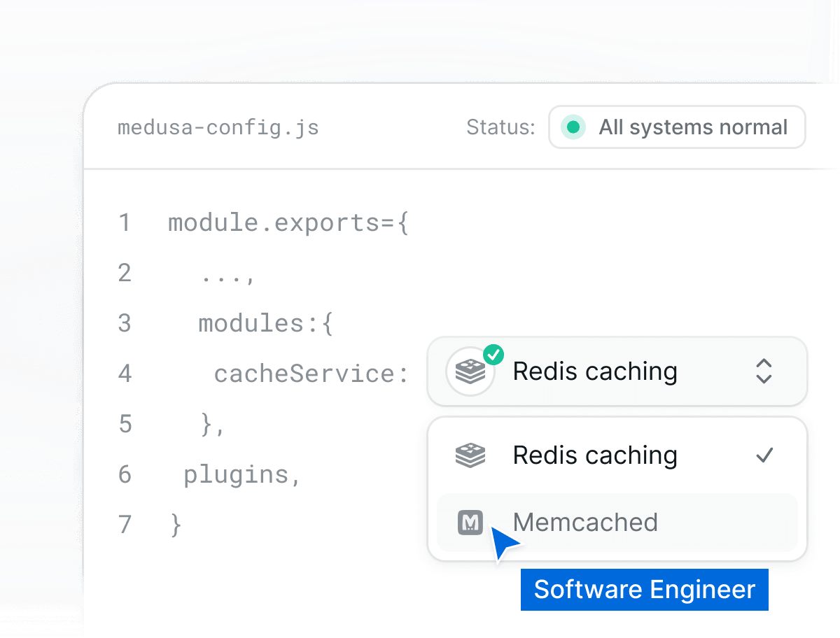Click the ..., code on line 2
The height and width of the screenshot is (638, 840).
tap(227, 277)
